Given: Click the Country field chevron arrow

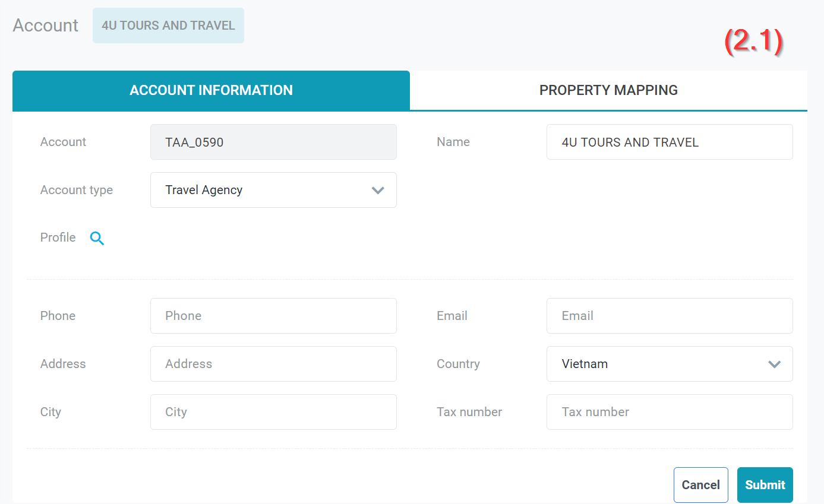Looking at the screenshot, I should (774, 364).
